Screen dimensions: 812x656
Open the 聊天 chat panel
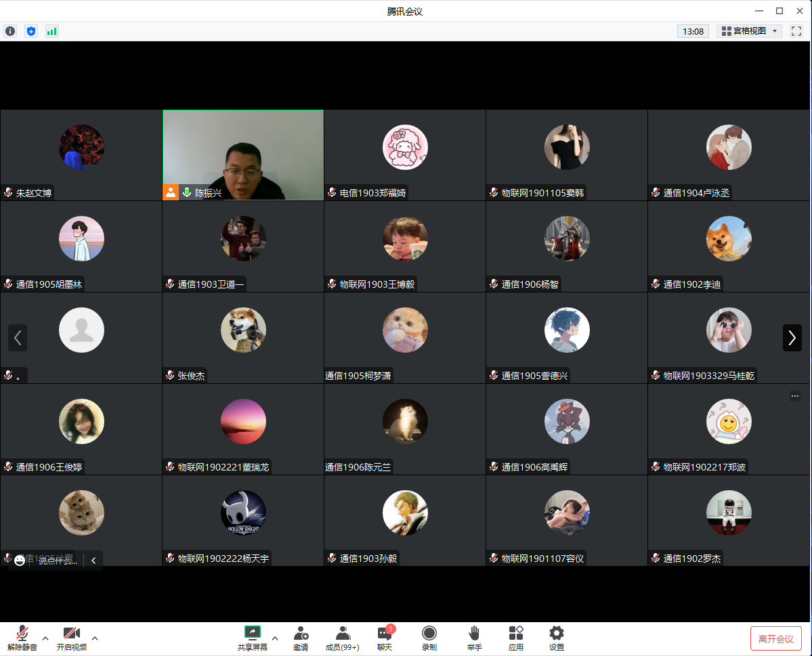[x=385, y=638]
